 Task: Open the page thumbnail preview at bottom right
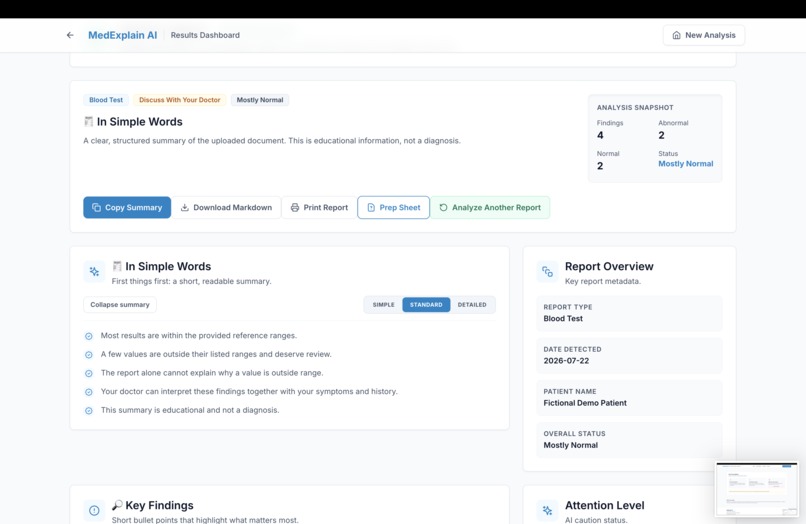pyautogui.click(x=757, y=489)
